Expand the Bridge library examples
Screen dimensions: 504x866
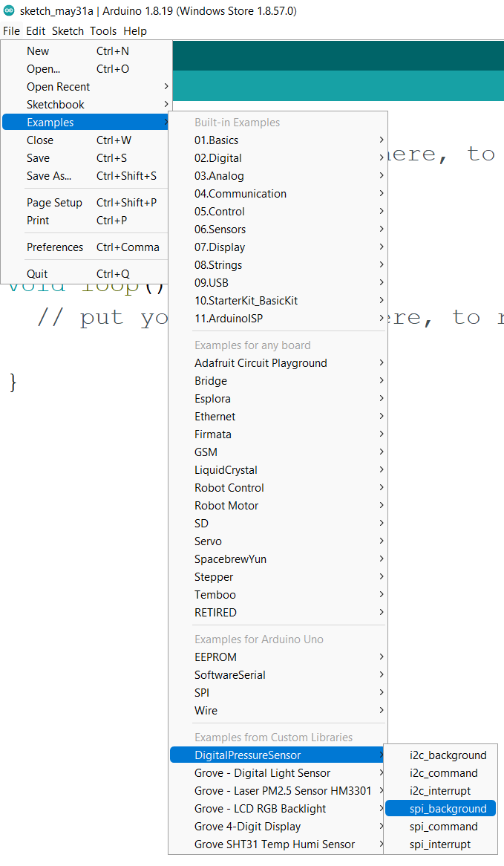(278, 380)
